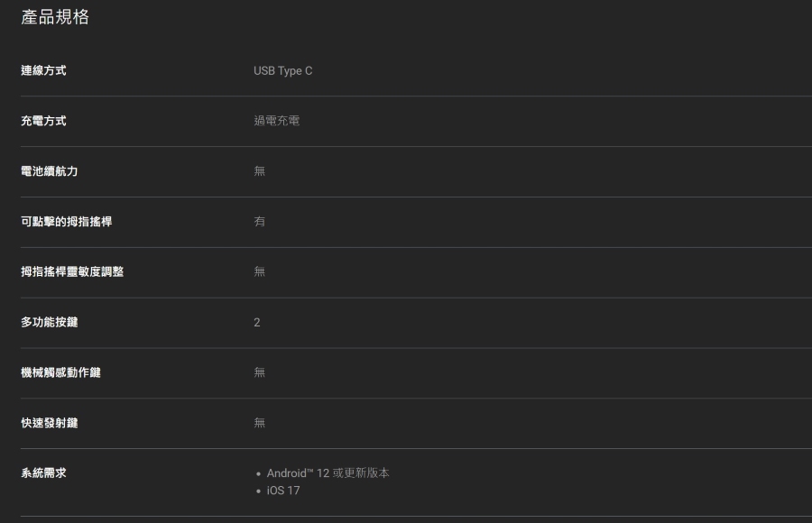Screen dimensions: 812x523
Task: Click the 無 value beside 電池續航力
Action: coord(260,171)
